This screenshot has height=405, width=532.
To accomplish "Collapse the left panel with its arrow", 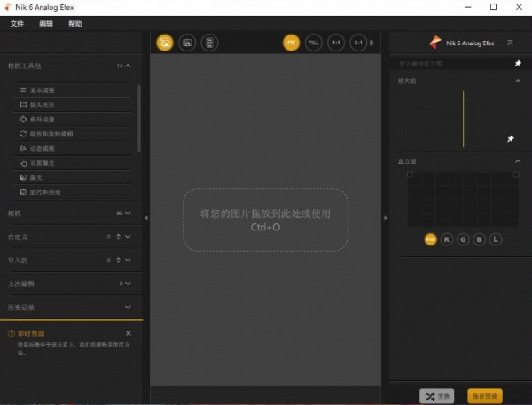I will 146,218.
